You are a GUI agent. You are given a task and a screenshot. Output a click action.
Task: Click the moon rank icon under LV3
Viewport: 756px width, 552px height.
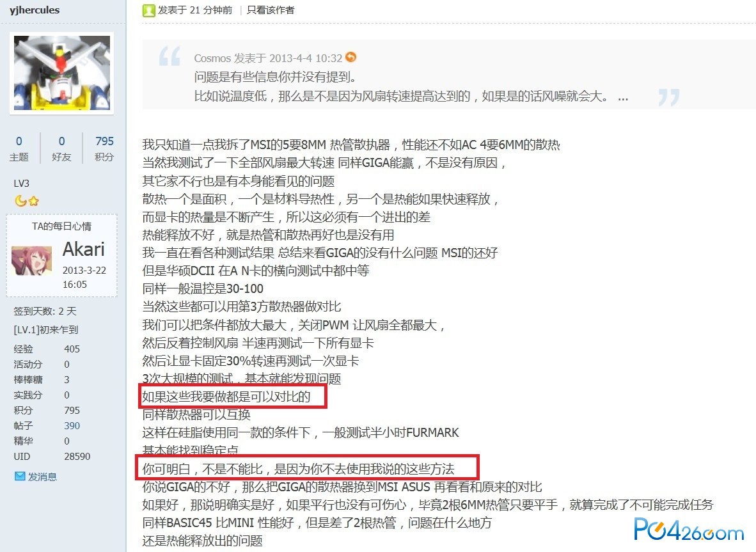20,201
